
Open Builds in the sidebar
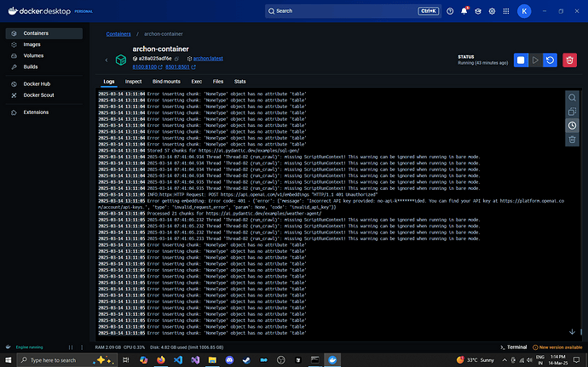[x=44, y=67]
